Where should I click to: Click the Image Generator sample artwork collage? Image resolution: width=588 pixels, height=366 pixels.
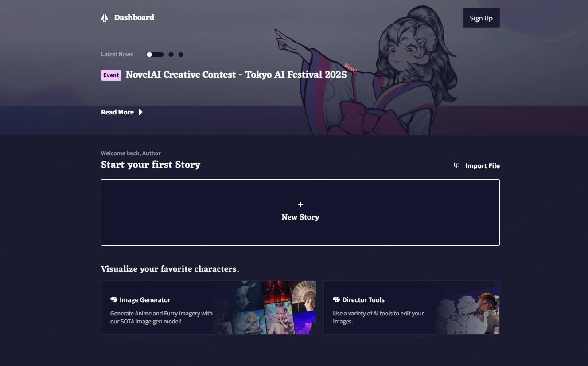265,307
